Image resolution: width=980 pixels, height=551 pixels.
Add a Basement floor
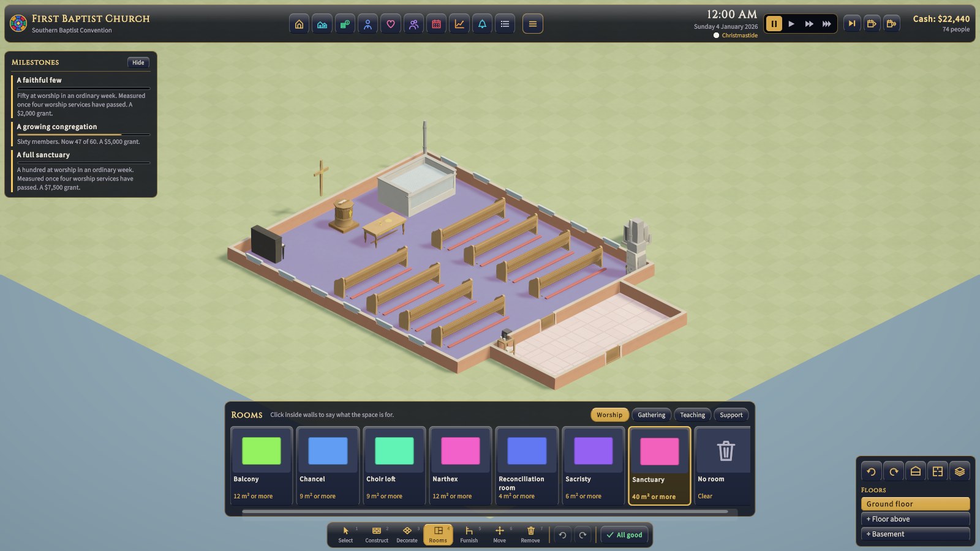915,534
